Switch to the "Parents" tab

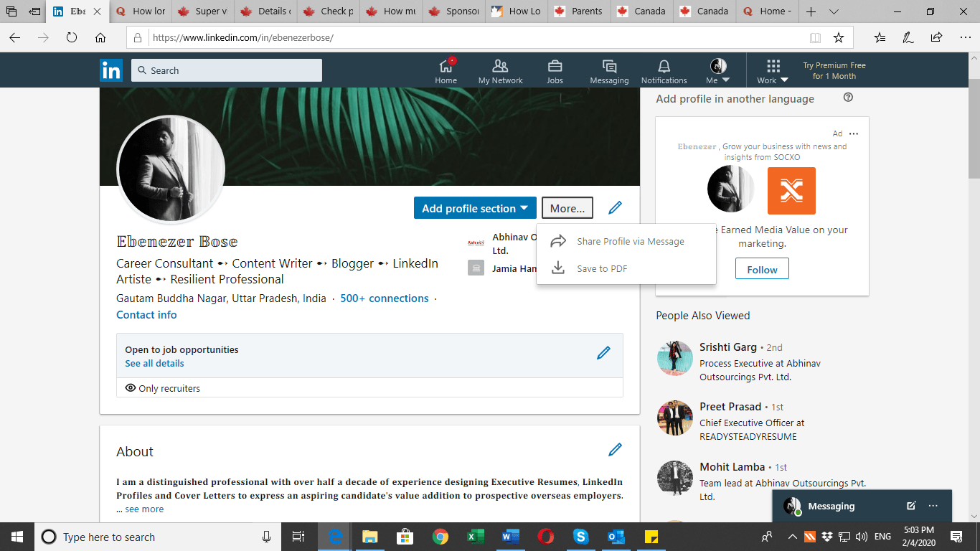coord(579,11)
